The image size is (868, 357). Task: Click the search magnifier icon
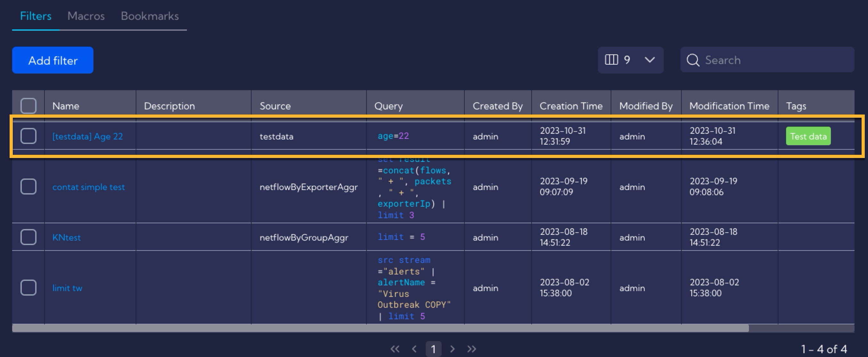tap(693, 60)
